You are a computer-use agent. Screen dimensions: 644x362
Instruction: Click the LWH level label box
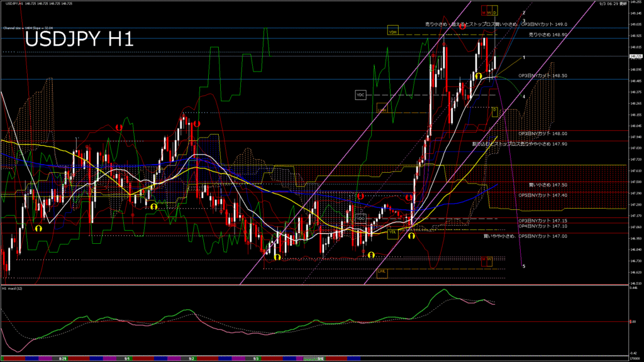pyautogui.click(x=382, y=109)
